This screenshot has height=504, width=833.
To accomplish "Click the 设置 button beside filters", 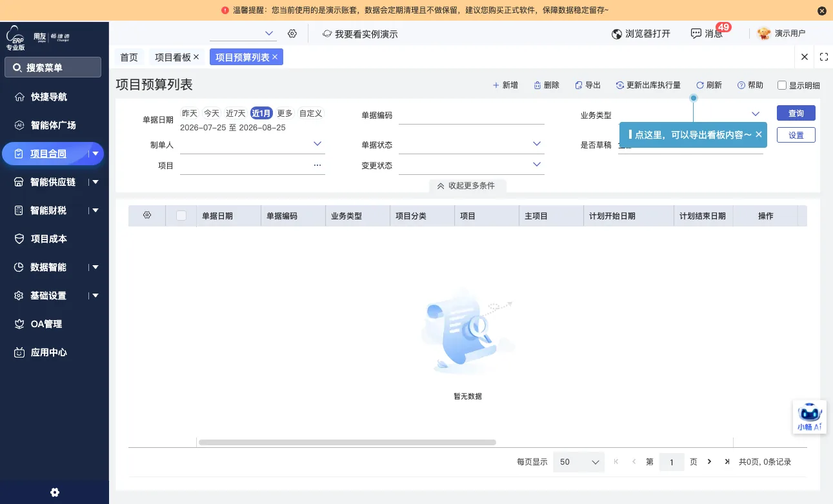I will pyautogui.click(x=796, y=135).
